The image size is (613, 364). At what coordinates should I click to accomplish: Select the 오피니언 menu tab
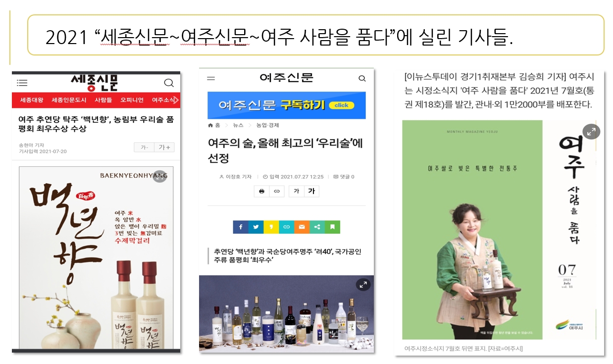pyautogui.click(x=132, y=100)
